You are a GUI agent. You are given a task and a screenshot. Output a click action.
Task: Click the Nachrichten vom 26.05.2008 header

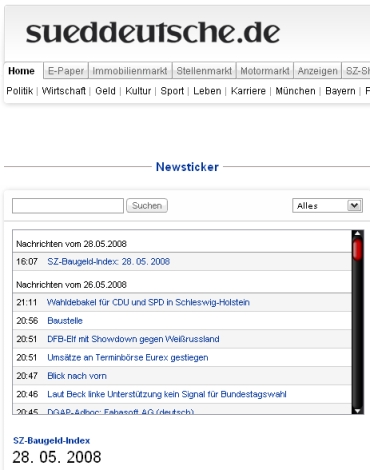(71, 285)
